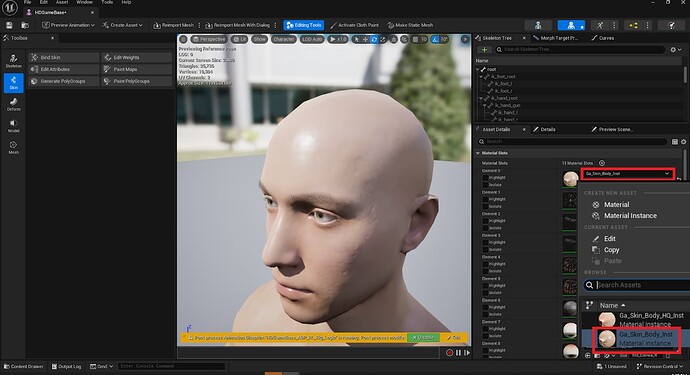690x375 pixels.
Task: Click the Unreal Engine logo icon
Action: click(10, 7)
